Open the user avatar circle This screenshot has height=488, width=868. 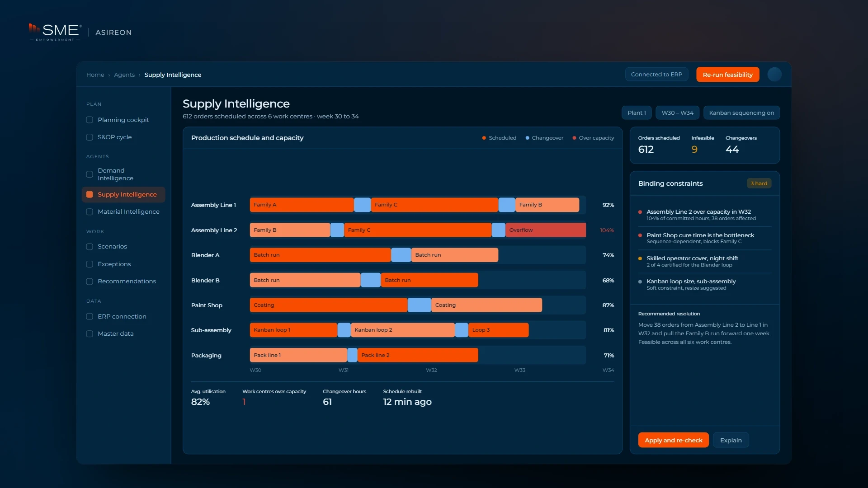coord(774,75)
